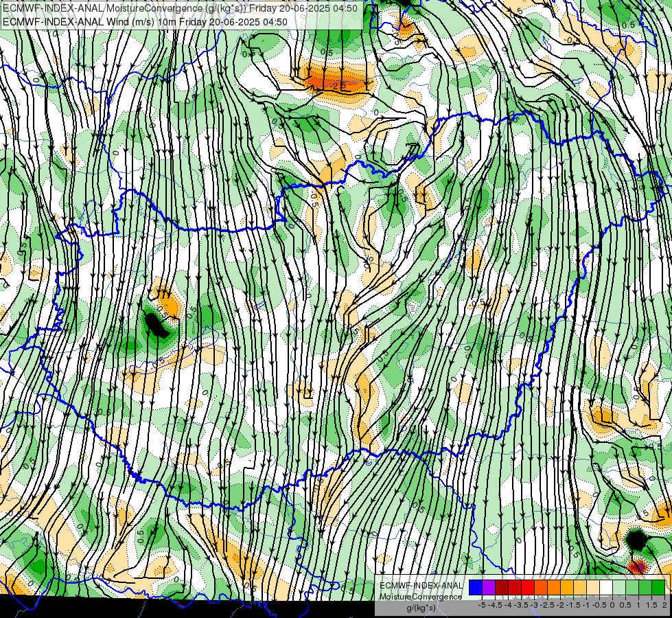Click the -1 legend tick value
672x618 pixels.
(586, 605)
